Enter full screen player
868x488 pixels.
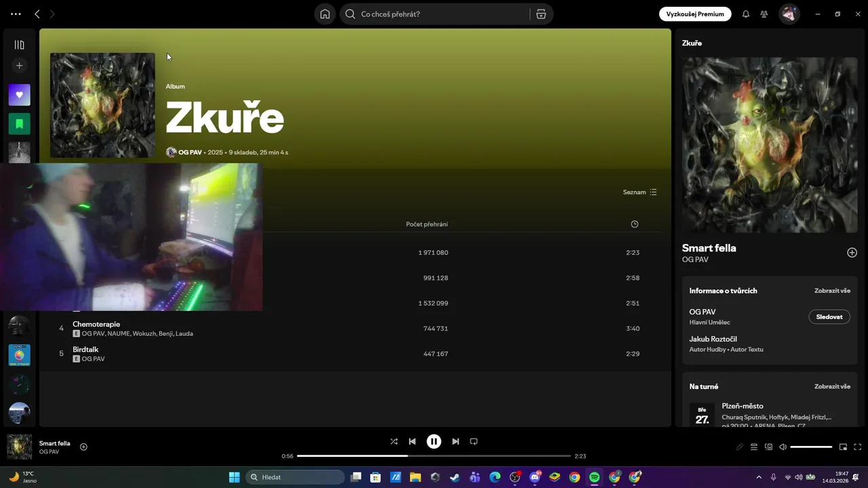858,447
